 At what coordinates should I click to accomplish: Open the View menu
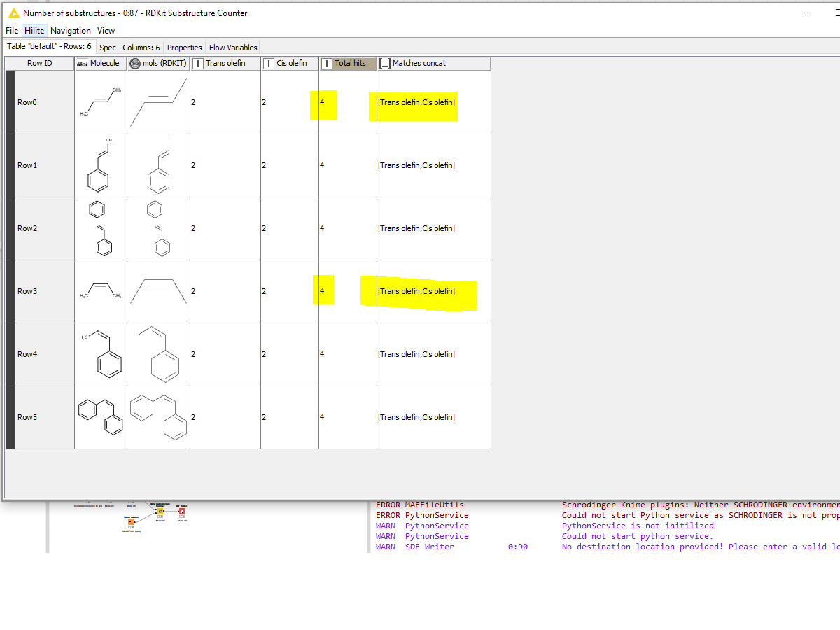click(x=106, y=31)
